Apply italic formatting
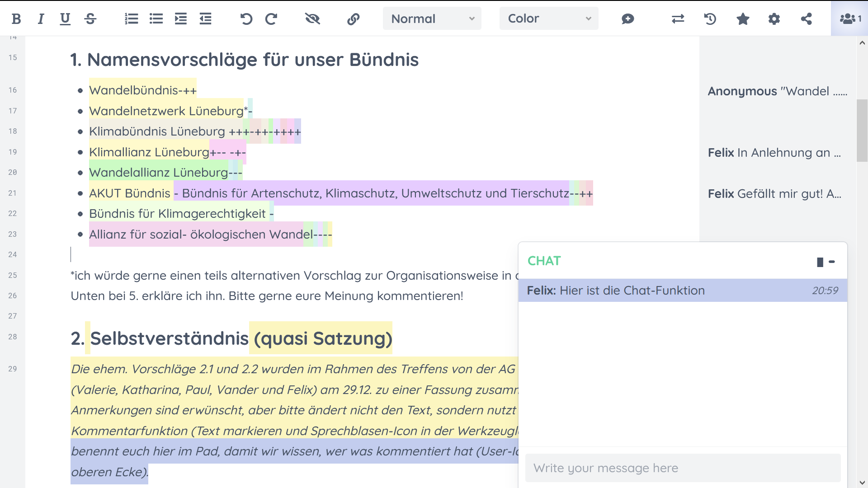This screenshot has width=868, height=488. (x=41, y=19)
